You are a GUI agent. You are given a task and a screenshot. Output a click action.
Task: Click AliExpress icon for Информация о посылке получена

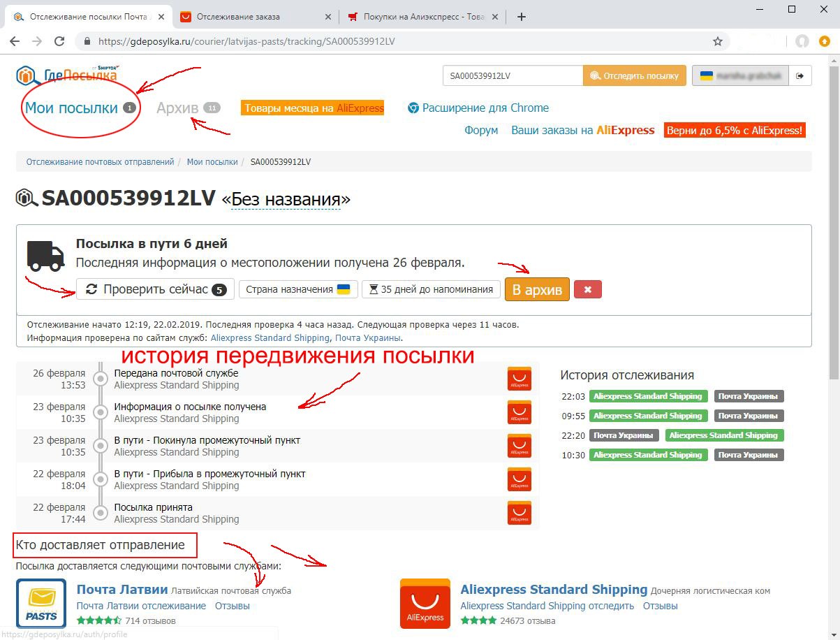click(x=520, y=412)
